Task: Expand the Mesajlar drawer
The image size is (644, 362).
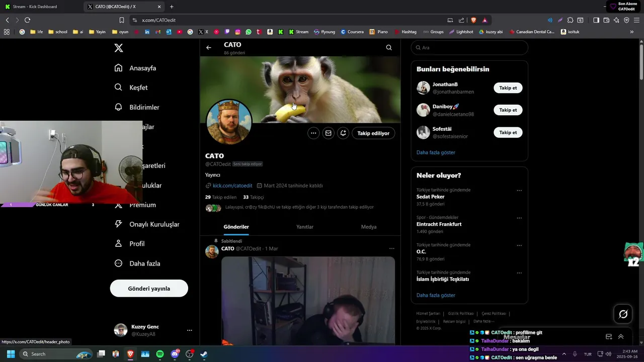Action: coord(621,337)
